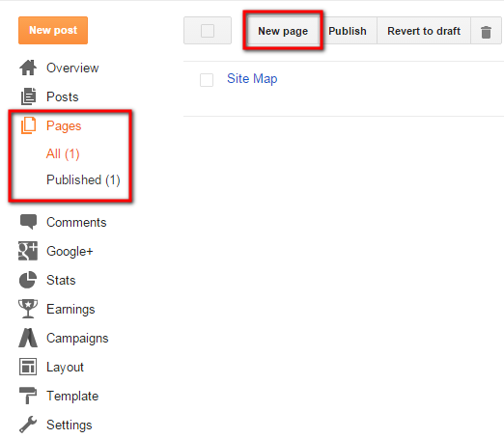Image resolution: width=504 pixels, height=439 pixels.
Task: Open the Posts document icon
Action: (28, 96)
